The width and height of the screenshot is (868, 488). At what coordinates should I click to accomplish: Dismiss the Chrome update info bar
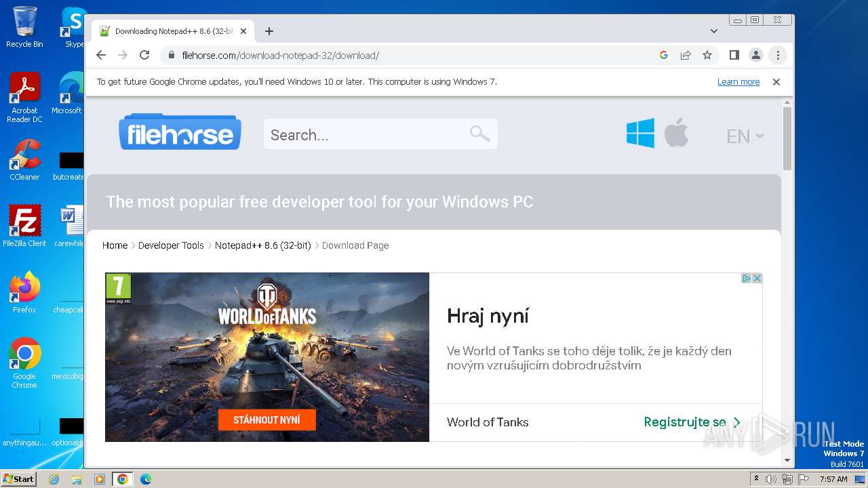[x=776, y=82]
